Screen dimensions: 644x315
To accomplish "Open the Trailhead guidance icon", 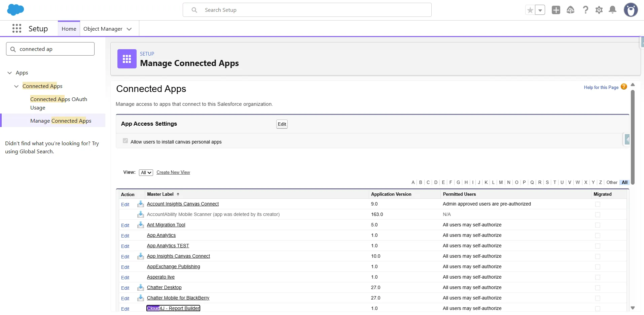I will point(570,10).
